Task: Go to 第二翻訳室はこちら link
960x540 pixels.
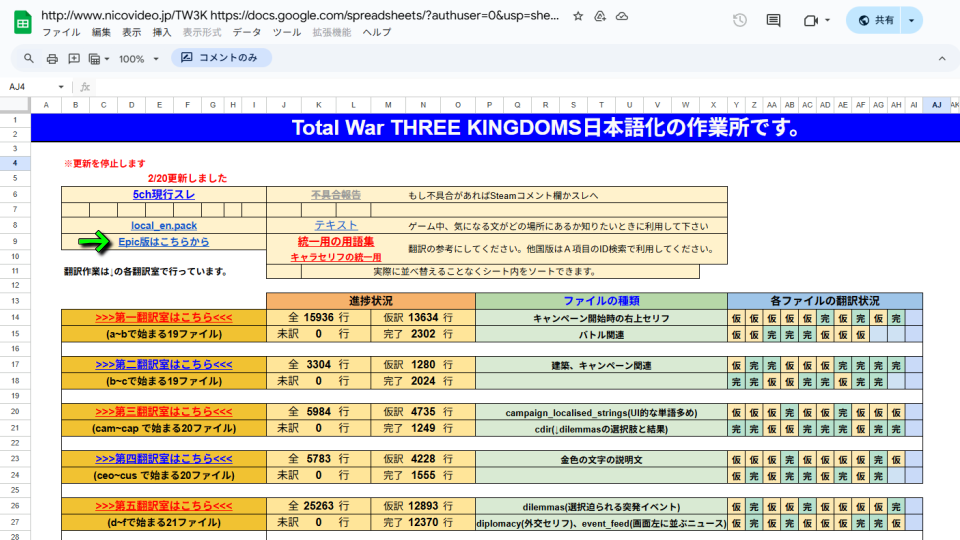Action: [163, 365]
